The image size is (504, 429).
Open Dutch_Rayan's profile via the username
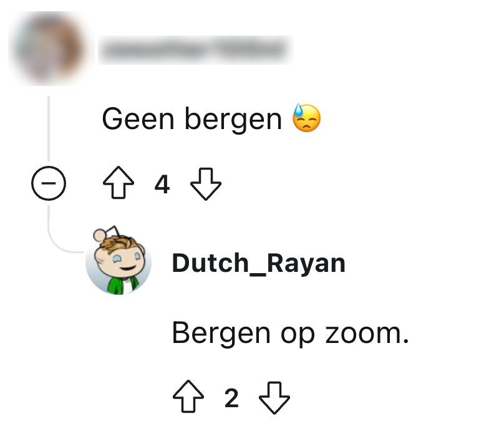[259, 263]
